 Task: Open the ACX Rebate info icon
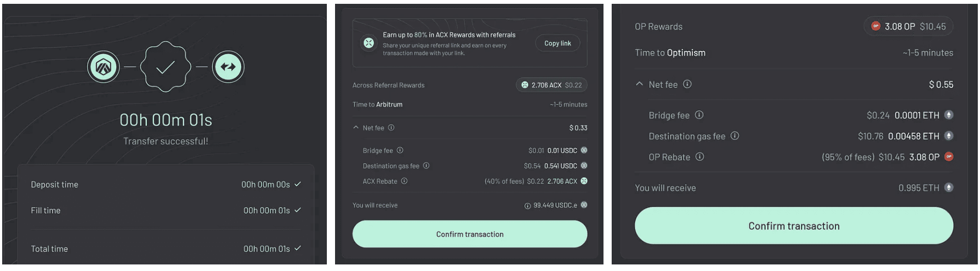[404, 181]
